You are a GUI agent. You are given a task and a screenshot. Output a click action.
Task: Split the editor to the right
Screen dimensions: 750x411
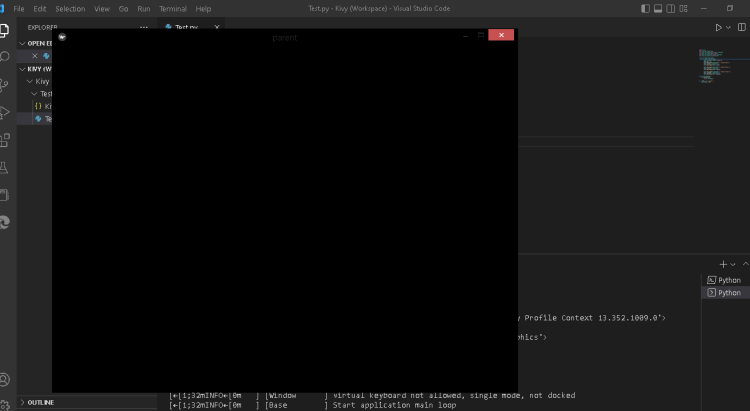pyautogui.click(x=741, y=27)
